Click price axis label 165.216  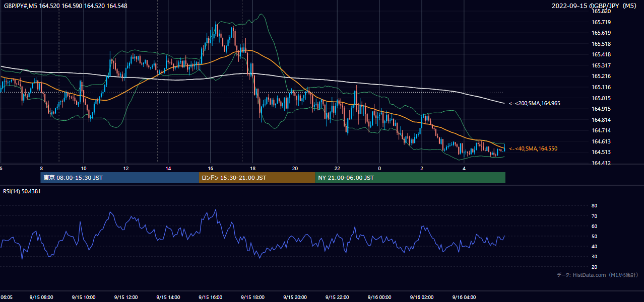pyautogui.click(x=601, y=77)
